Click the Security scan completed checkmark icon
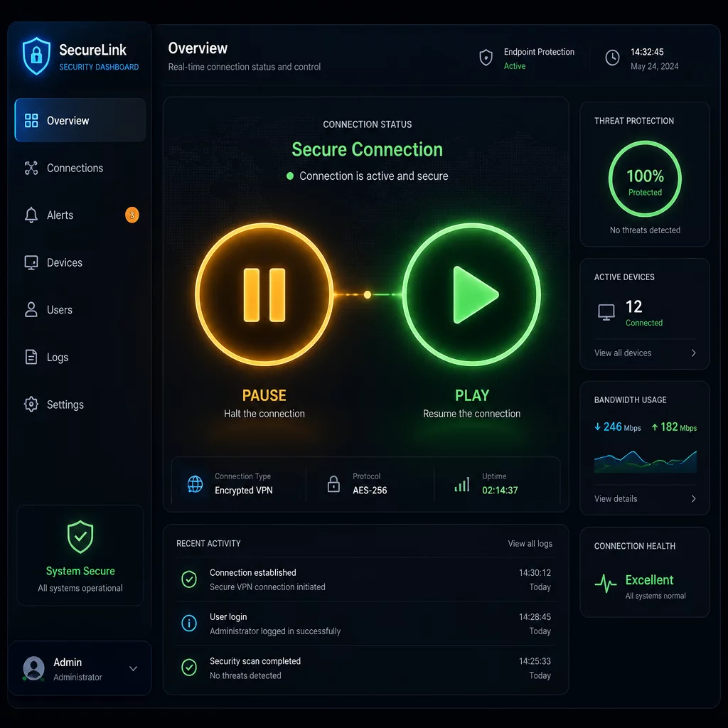Screen dimensions: 728x728 189,667
